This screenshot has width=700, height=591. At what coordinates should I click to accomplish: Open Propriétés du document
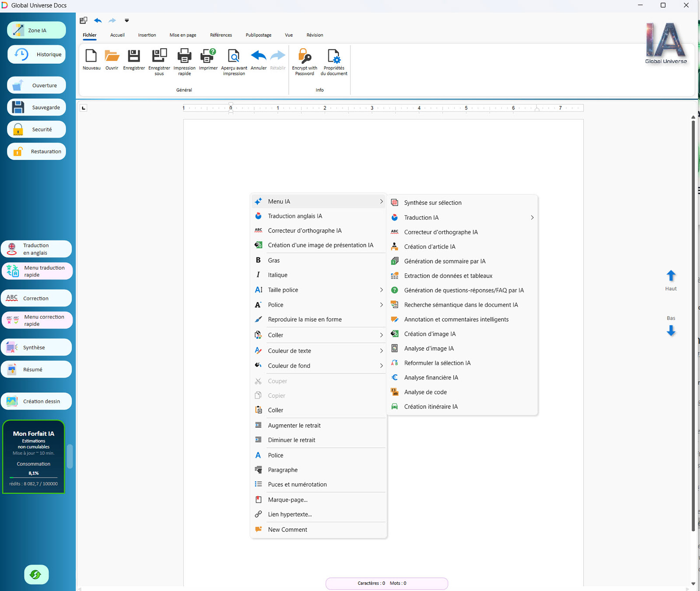pos(333,57)
